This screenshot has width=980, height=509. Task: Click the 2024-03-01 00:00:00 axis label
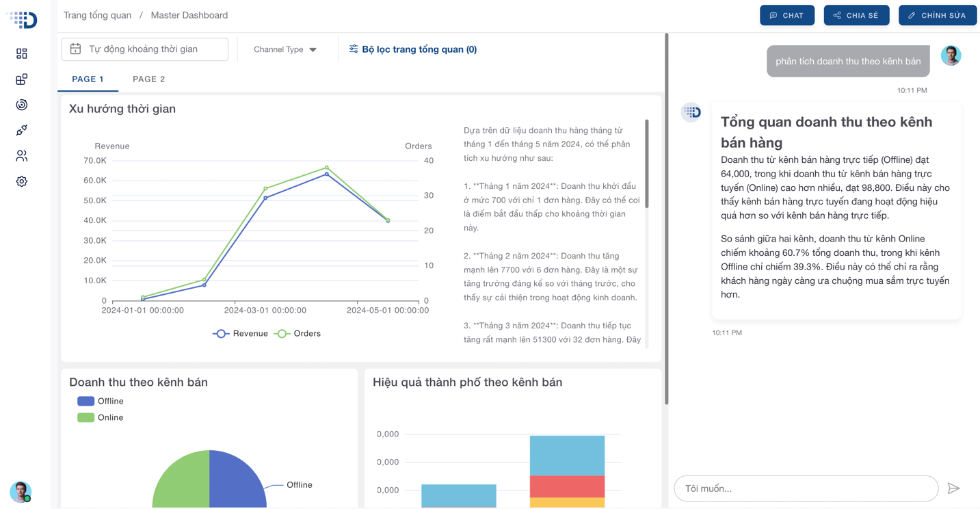[x=265, y=311]
